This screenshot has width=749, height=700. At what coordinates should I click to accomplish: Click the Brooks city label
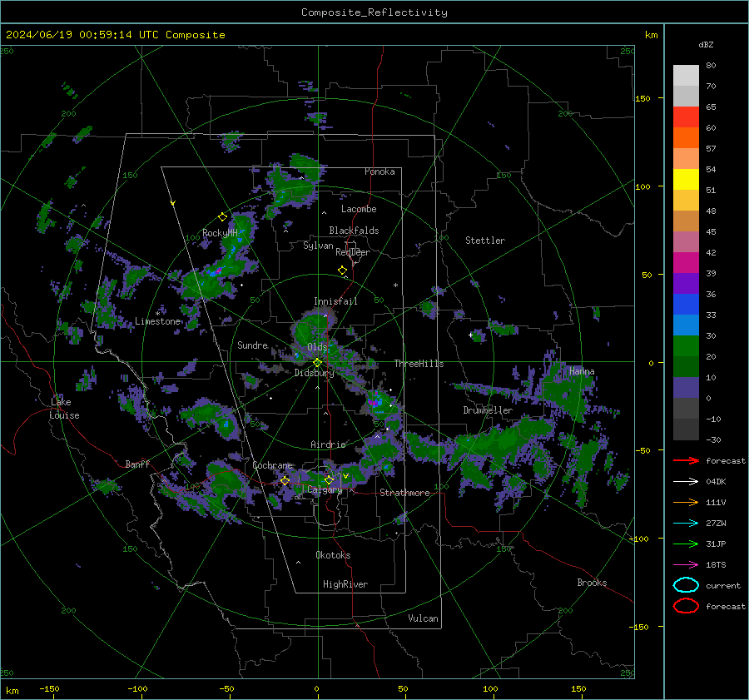pos(592,583)
